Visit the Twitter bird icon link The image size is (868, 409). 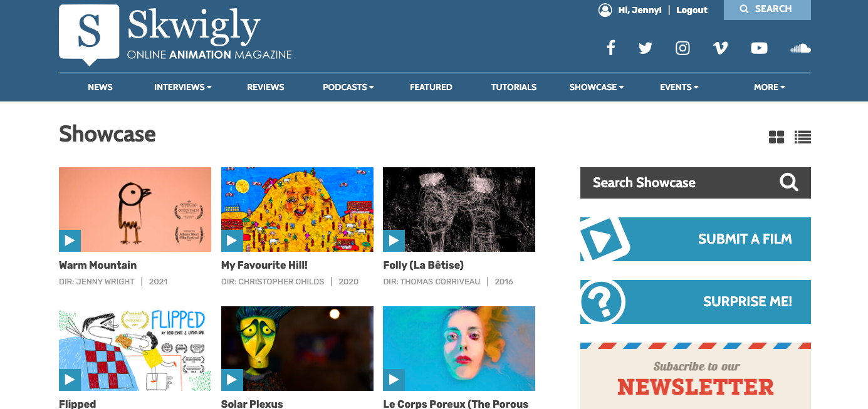click(646, 48)
